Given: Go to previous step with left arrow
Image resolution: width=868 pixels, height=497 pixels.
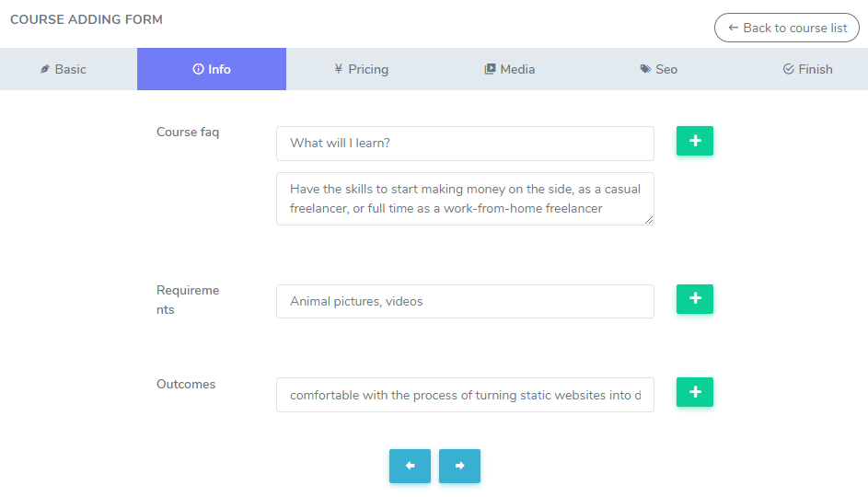Looking at the screenshot, I should point(410,466).
